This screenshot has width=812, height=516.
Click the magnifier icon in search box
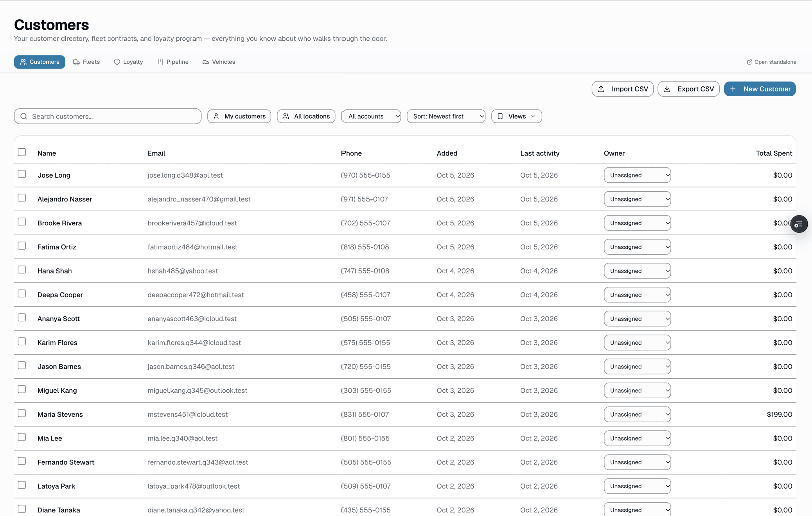point(24,116)
